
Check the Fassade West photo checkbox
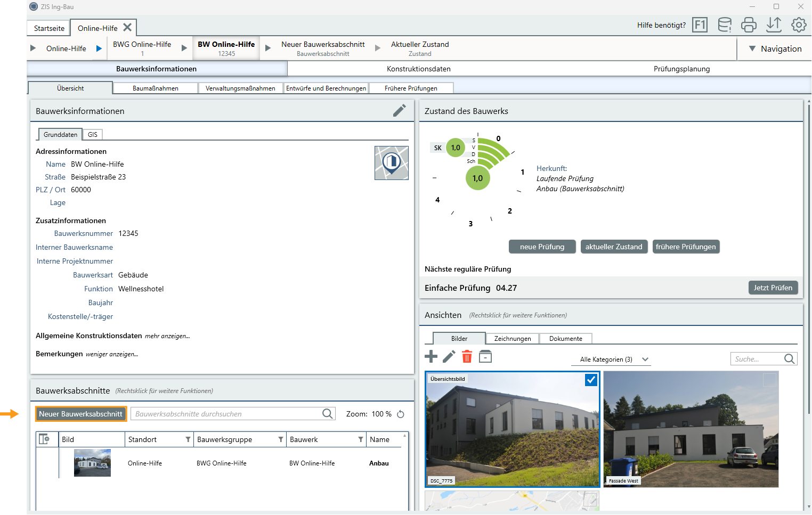point(769,380)
